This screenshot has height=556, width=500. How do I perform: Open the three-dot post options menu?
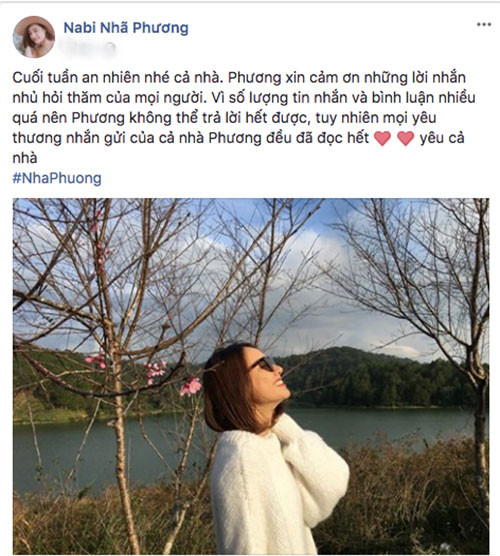click(484, 24)
